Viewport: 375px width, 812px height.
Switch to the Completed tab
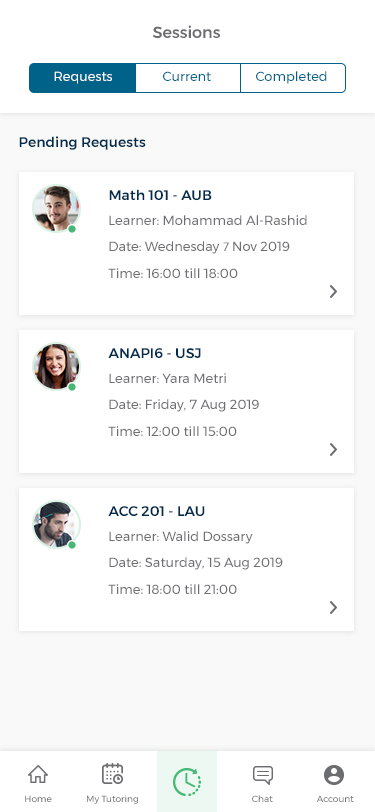293,78
